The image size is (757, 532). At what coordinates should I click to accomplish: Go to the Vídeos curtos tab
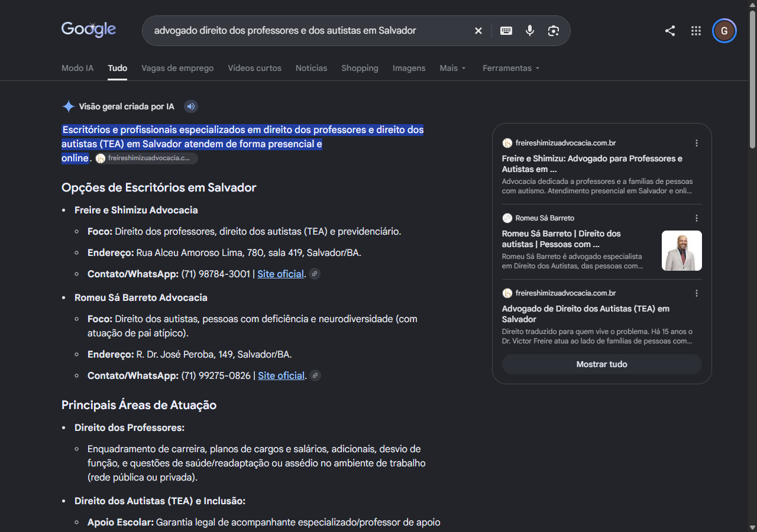coord(255,68)
